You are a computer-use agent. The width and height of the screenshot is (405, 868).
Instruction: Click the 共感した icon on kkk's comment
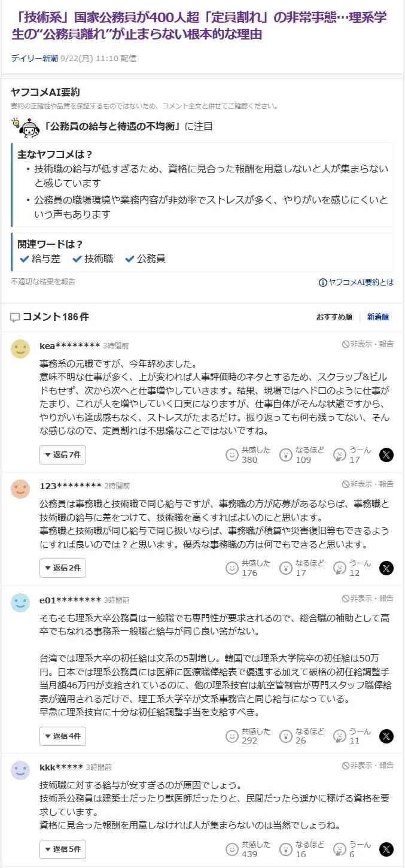(x=232, y=849)
